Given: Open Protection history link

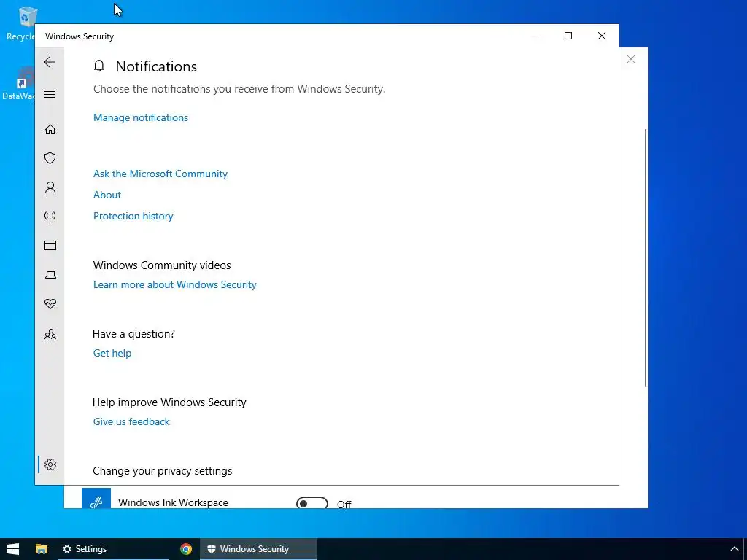Looking at the screenshot, I should pos(133,216).
